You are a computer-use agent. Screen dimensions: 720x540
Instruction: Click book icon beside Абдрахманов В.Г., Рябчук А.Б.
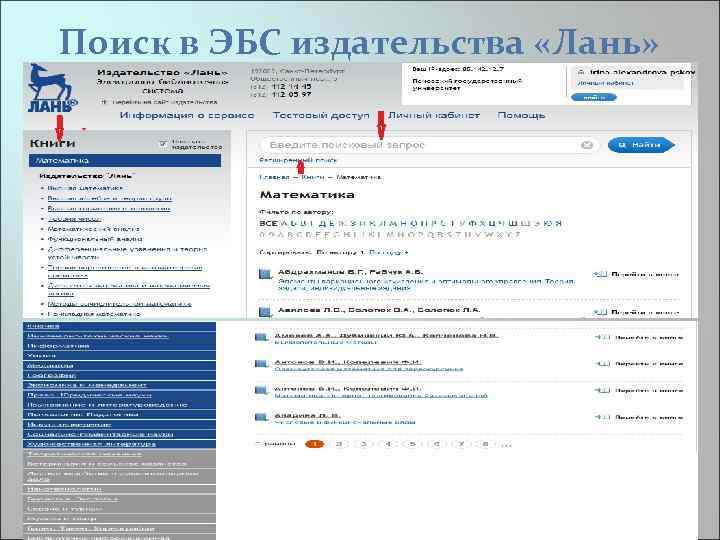tap(265, 274)
